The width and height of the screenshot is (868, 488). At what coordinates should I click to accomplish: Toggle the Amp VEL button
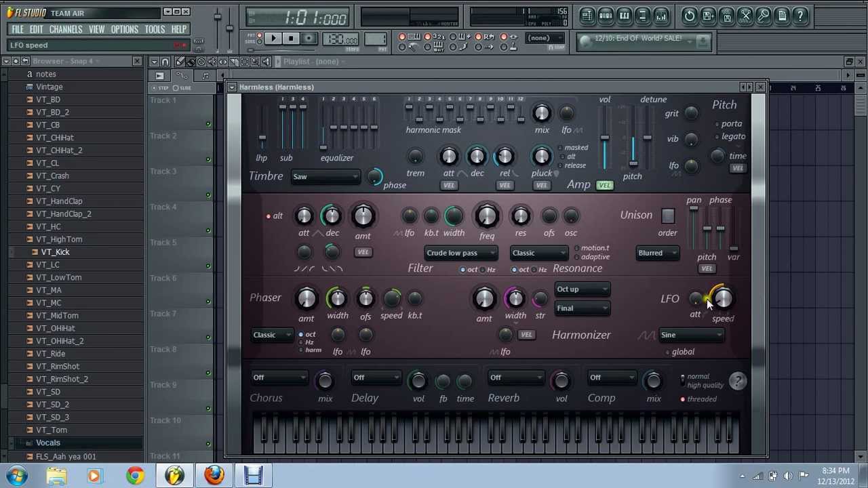click(x=604, y=185)
